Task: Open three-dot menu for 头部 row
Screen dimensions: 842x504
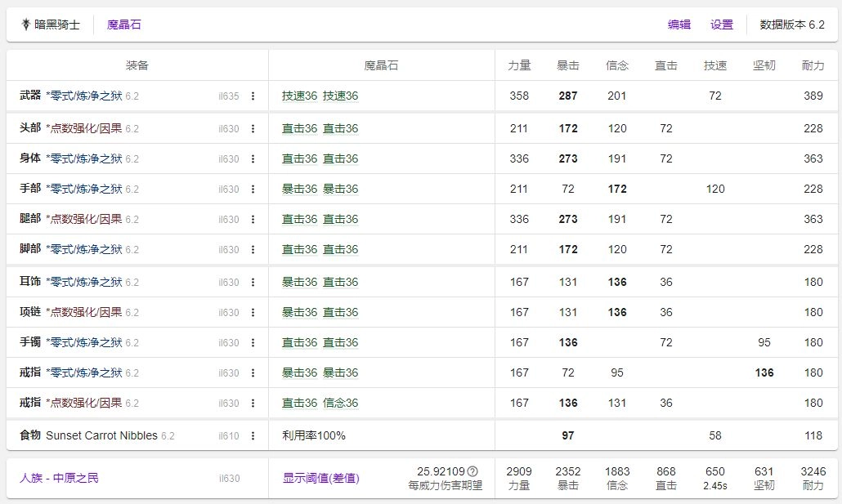Action: [253, 129]
